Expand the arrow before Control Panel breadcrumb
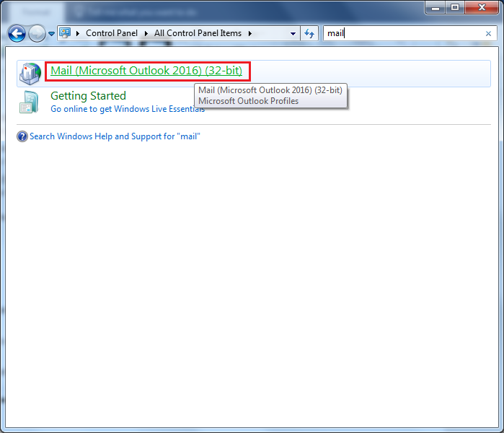The width and height of the screenshot is (504, 433). point(77,33)
